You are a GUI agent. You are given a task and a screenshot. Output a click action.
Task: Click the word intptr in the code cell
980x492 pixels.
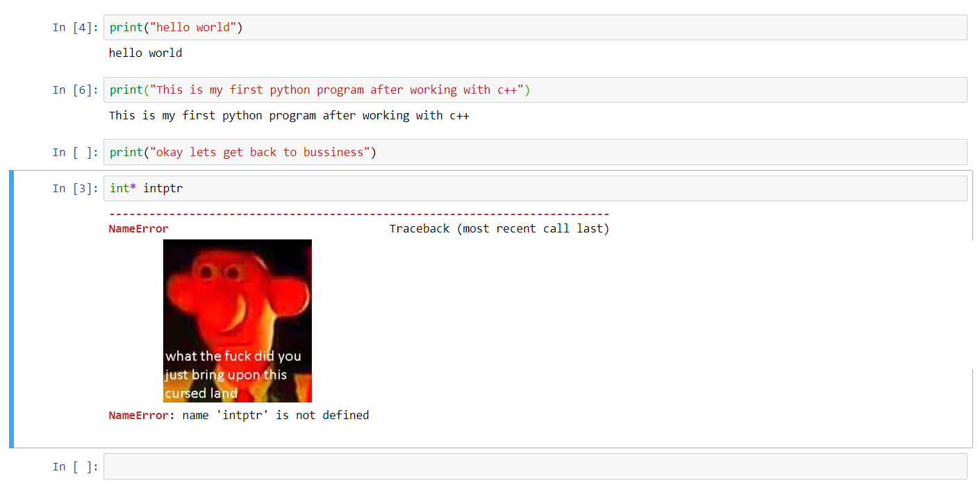[163, 188]
